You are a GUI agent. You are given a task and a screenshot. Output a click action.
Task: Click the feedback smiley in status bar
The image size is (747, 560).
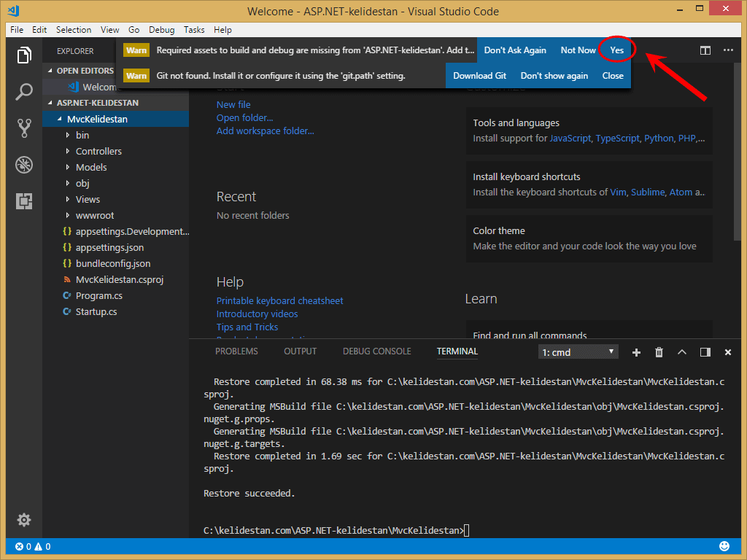pyautogui.click(x=724, y=545)
